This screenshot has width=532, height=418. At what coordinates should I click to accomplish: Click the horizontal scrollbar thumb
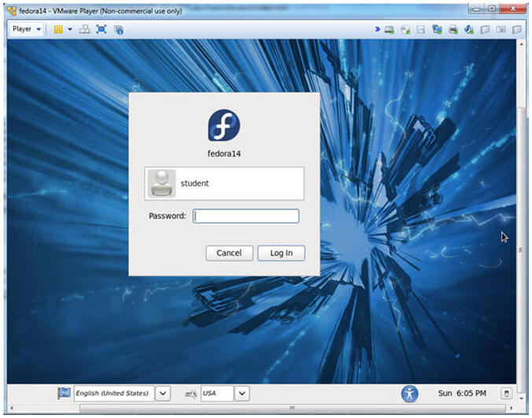[x=293, y=408]
